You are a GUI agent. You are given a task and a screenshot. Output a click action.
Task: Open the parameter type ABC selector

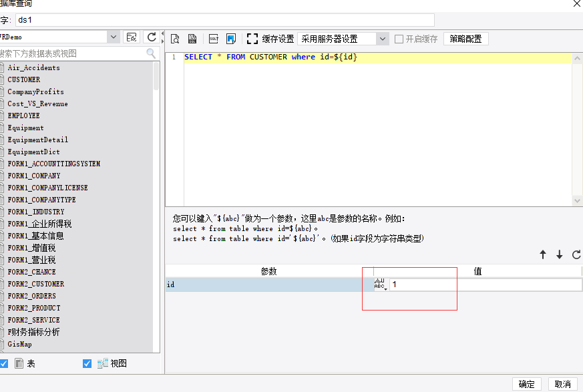pos(381,284)
